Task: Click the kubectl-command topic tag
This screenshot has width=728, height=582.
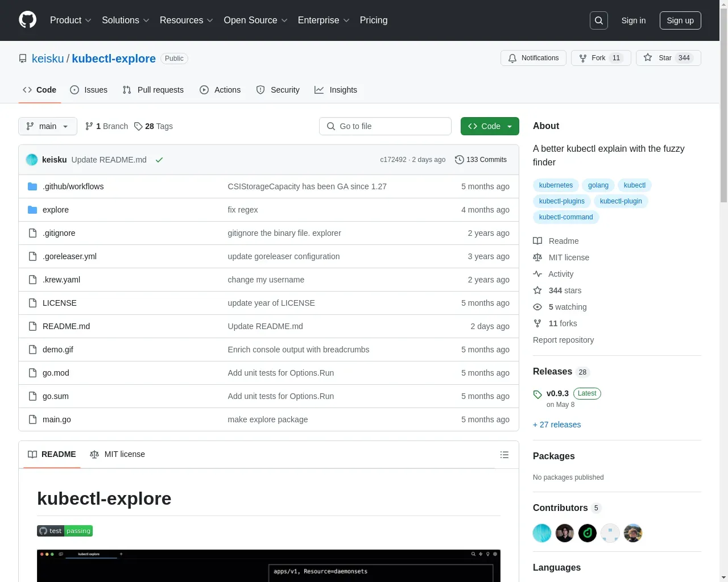Action: [x=566, y=217]
